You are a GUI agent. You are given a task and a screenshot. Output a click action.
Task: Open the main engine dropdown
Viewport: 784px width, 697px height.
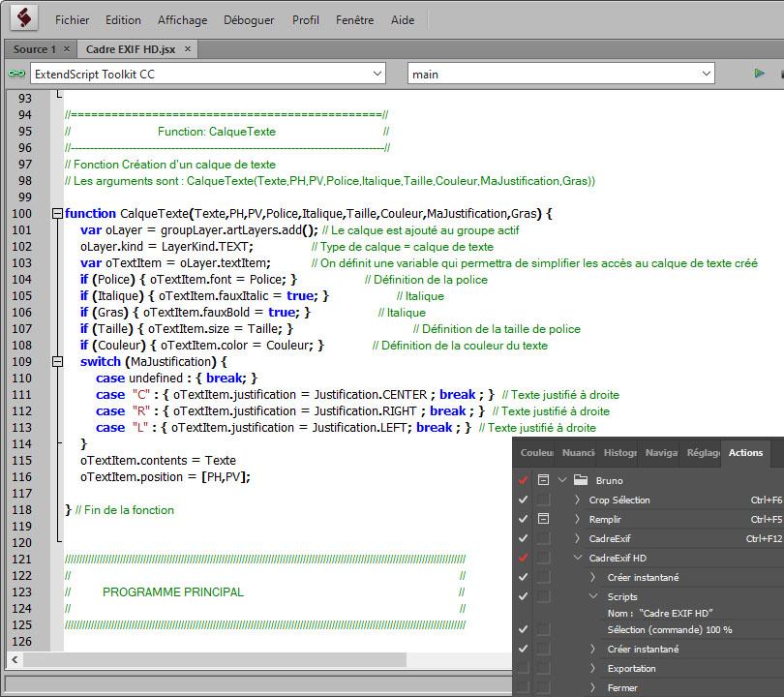(707, 74)
